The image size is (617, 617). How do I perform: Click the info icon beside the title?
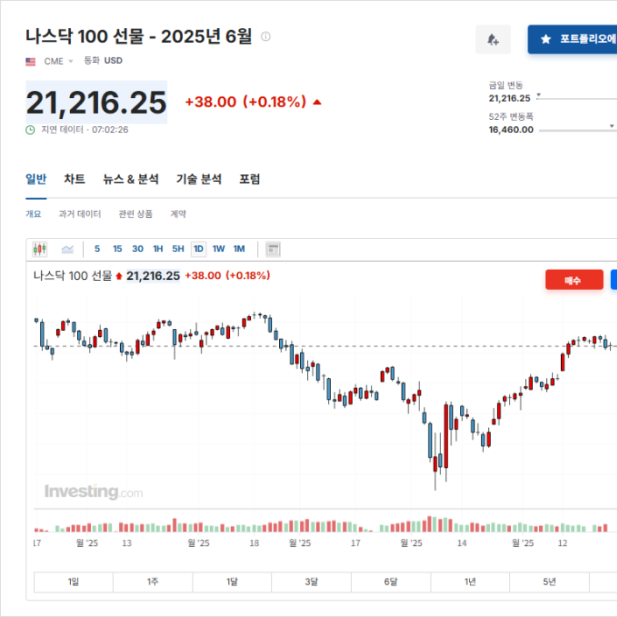click(266, 37)
